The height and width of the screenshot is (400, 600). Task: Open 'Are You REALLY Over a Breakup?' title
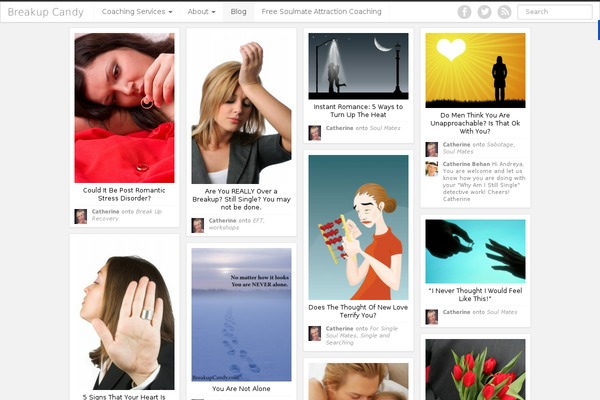coord(241,199)
